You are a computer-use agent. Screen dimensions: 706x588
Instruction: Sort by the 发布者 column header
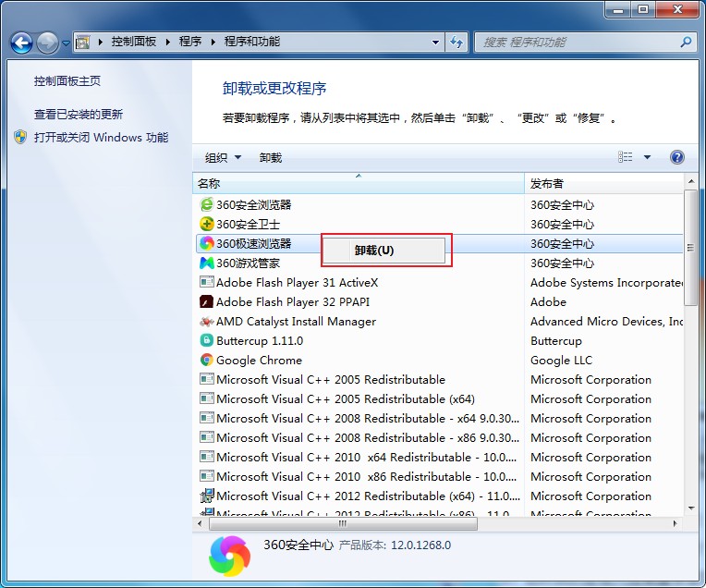point(603,183)
